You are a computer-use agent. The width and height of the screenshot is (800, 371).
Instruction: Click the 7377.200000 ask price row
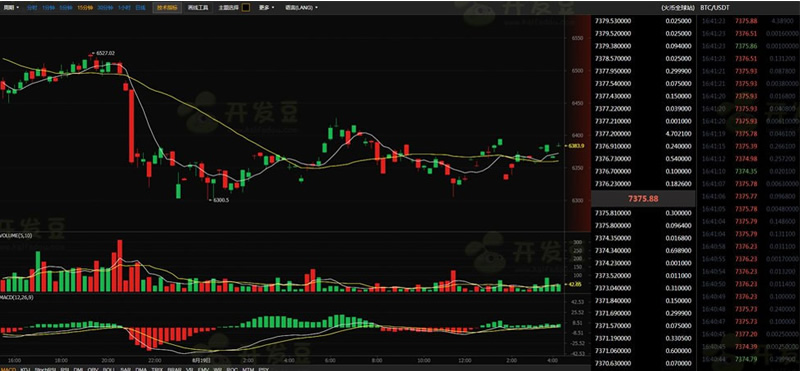643,134
